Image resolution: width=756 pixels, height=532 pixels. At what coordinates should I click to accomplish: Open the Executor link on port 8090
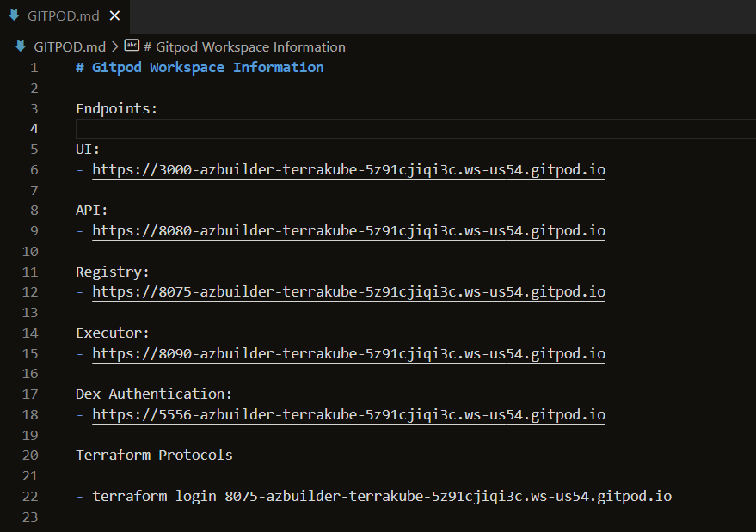[x=348, y=354]
